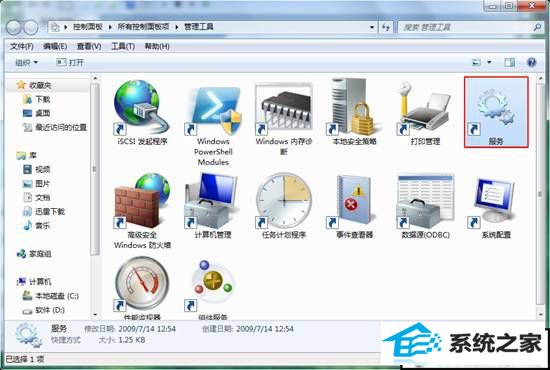
Task: Open the view options dropdown arrow
Action: coord(489,62)
